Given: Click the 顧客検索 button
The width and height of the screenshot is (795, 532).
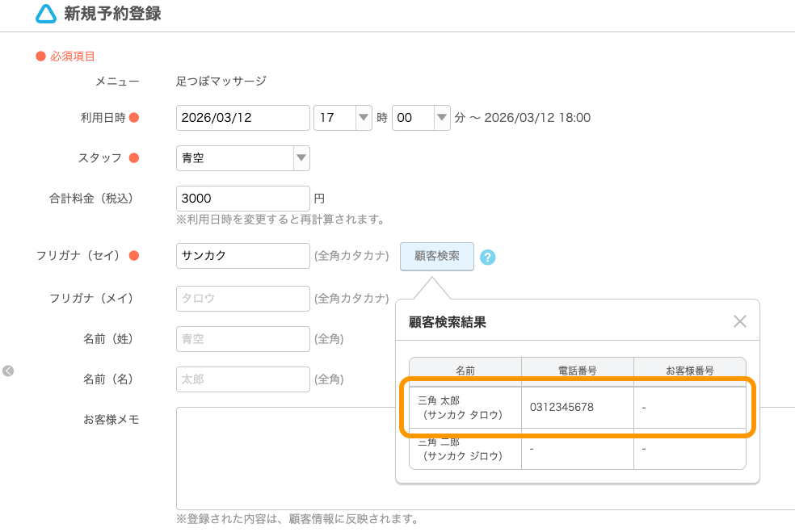Looking at the screenshot, I should 436,257.
